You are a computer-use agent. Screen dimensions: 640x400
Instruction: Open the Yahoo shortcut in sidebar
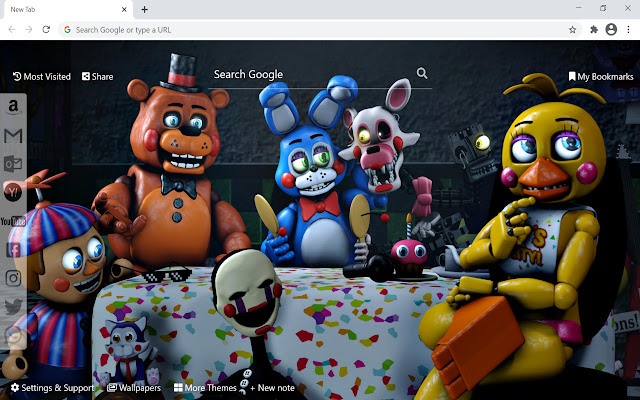pyautogui.click(x=13, y=192)
